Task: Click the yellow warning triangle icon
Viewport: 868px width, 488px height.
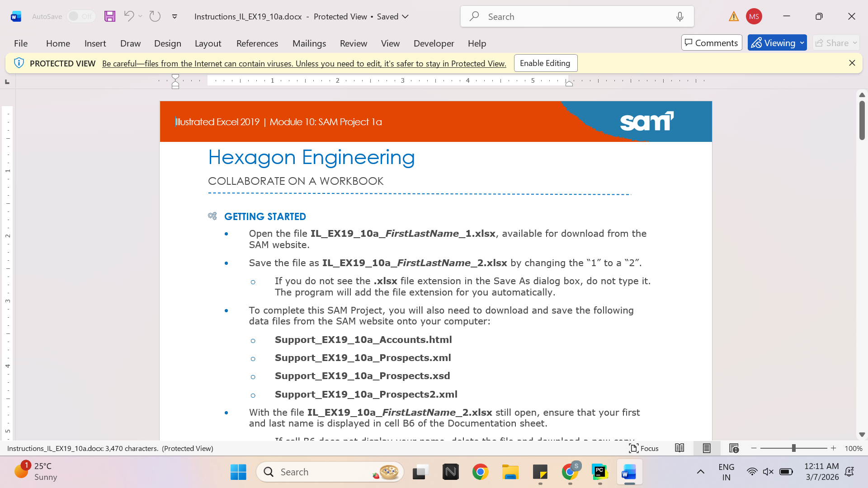Action: (x=733, y=16)
